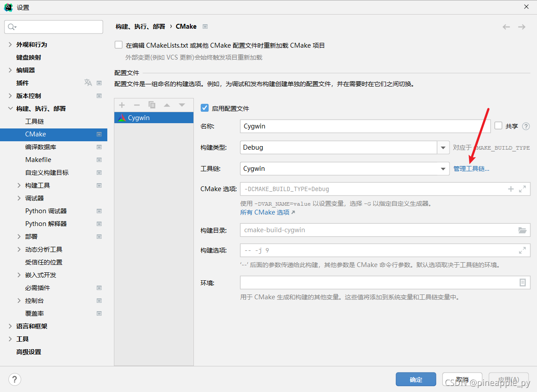The height and width of the screenshot is (392, 537).
Task: Click the help icon beside the Share checkbox
Action: tap(526, 126)
